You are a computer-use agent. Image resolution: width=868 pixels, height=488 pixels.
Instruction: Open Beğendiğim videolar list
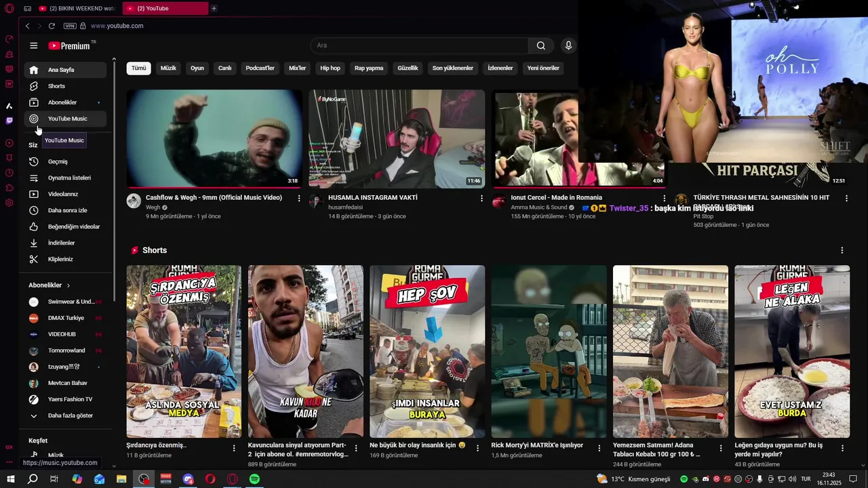click(x=66, y=227)
